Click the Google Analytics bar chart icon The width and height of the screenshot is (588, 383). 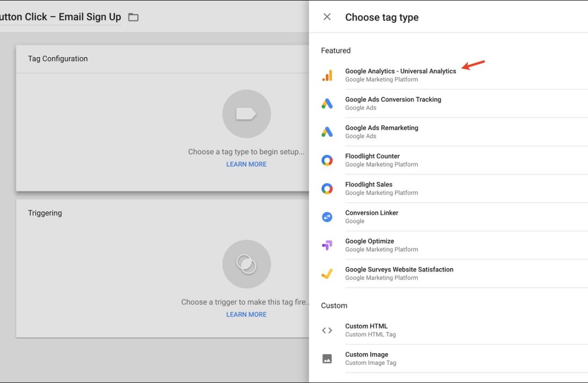327,75
